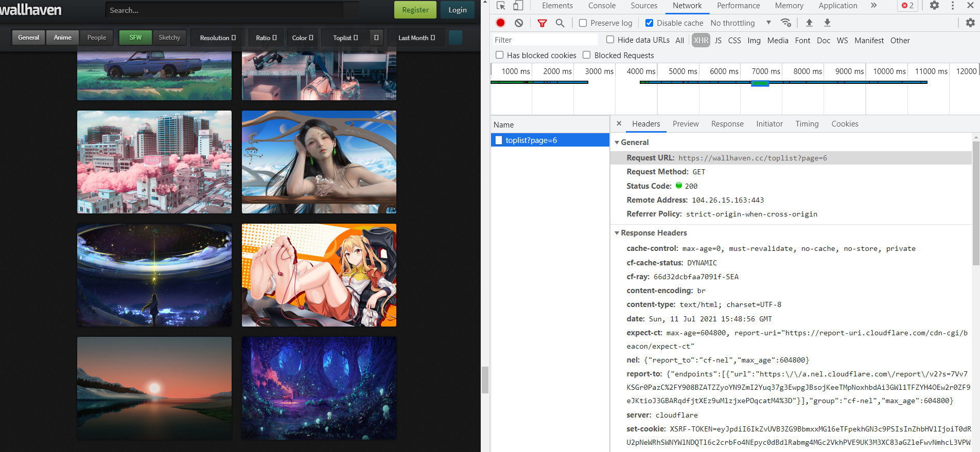Toggle the SFW purity filter
This screenshot has width=980, height=452.
click(135, 38)
